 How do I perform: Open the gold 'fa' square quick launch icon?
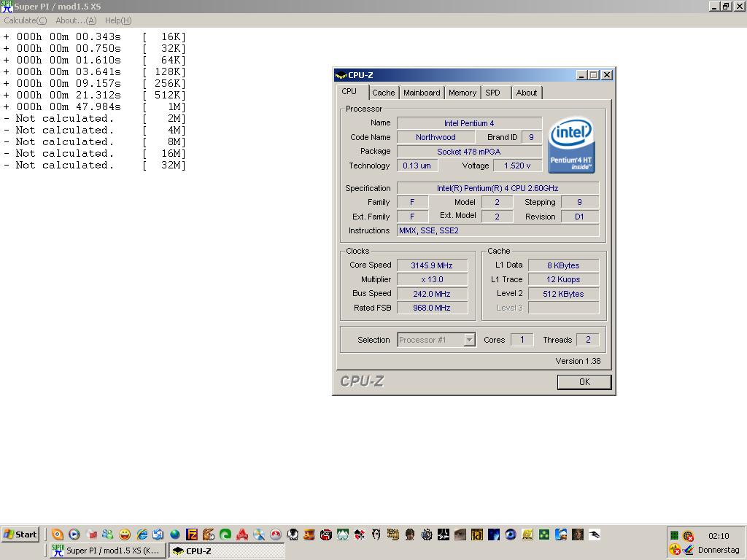pos(477,534)
